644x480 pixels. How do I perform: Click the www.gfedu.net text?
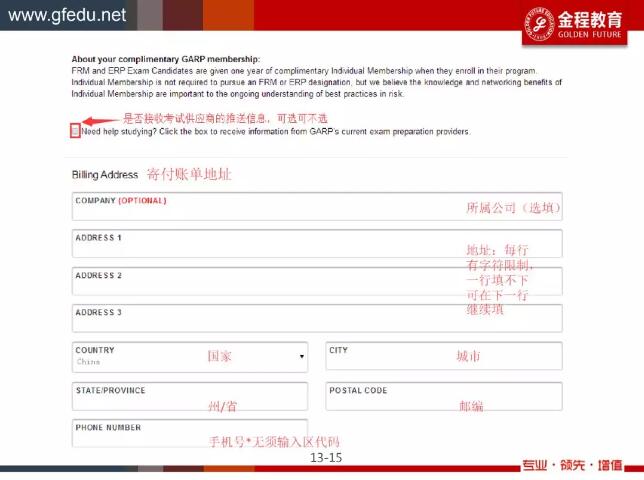(x=67, y=15)
